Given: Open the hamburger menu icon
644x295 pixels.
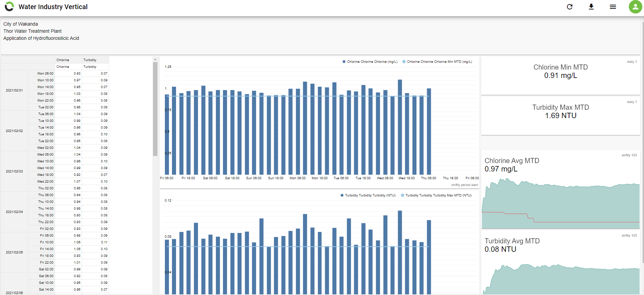Looking at the screenshot, I should 613,7.
